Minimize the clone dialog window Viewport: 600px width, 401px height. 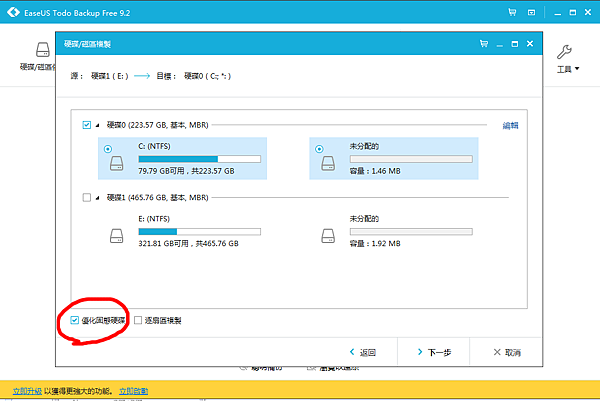click(499, 45)
